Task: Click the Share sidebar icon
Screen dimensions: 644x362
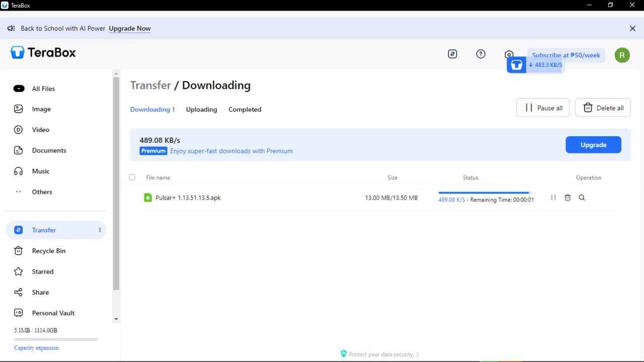Action: 19,292
